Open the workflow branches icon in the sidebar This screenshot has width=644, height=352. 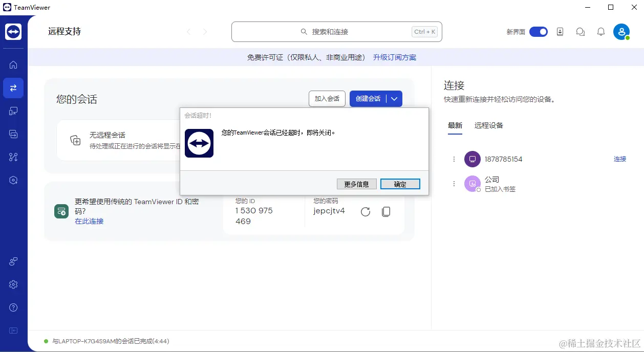tap(13, 157)
